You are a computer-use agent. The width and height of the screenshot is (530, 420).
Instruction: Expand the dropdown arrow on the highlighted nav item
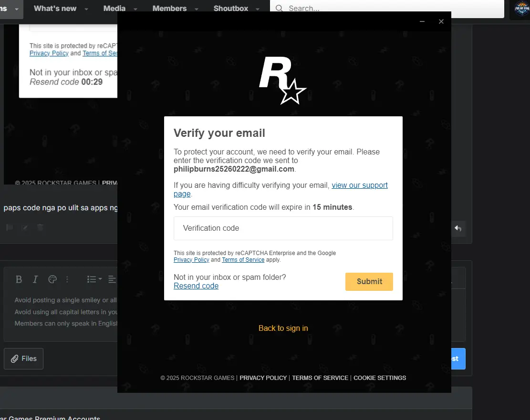[x=17, y=9]
